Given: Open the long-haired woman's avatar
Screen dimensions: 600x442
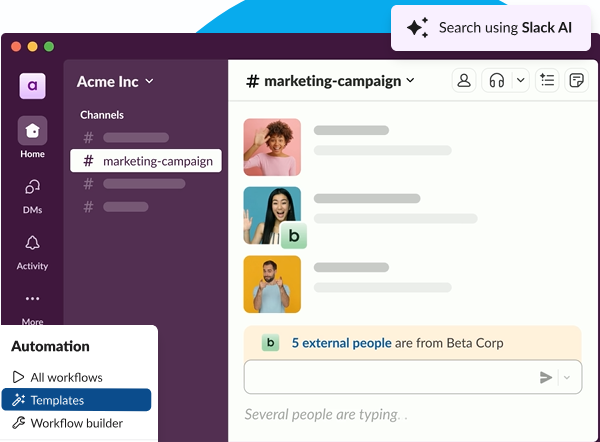Looking at the screenshot, I should [x=272, y=215].
